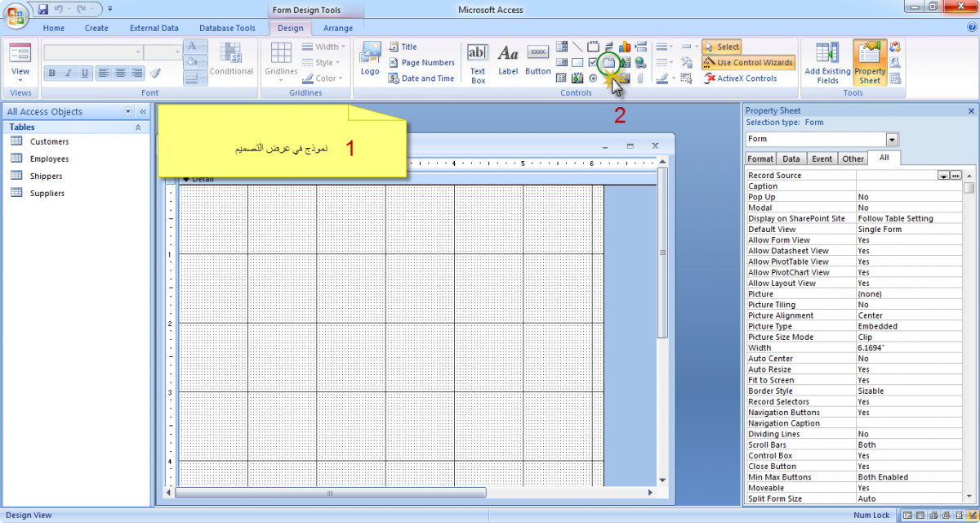Collapse the navigation pane shutter bar
This screenshot has width=980, height=523.
pyautogui.click(x=143, y=112)
